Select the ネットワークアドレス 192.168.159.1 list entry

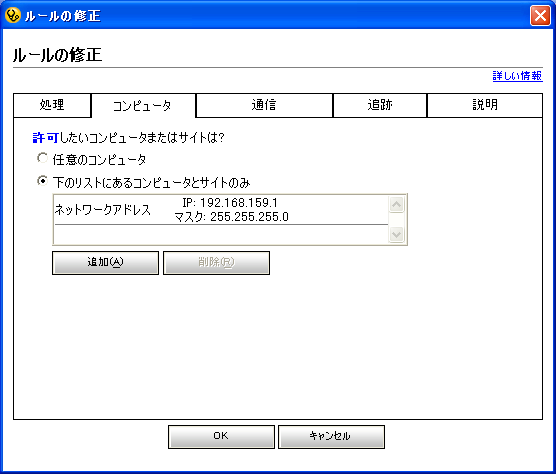click(221, 210)
